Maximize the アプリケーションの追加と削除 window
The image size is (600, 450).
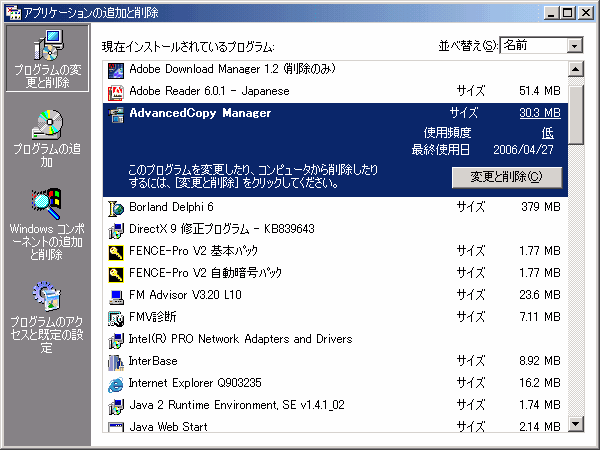pos(568,13)
